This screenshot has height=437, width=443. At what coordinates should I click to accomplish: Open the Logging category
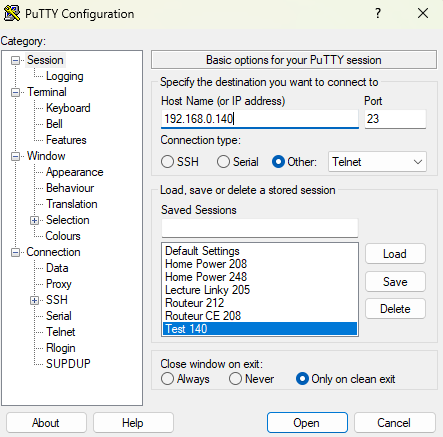pos(65,76)
